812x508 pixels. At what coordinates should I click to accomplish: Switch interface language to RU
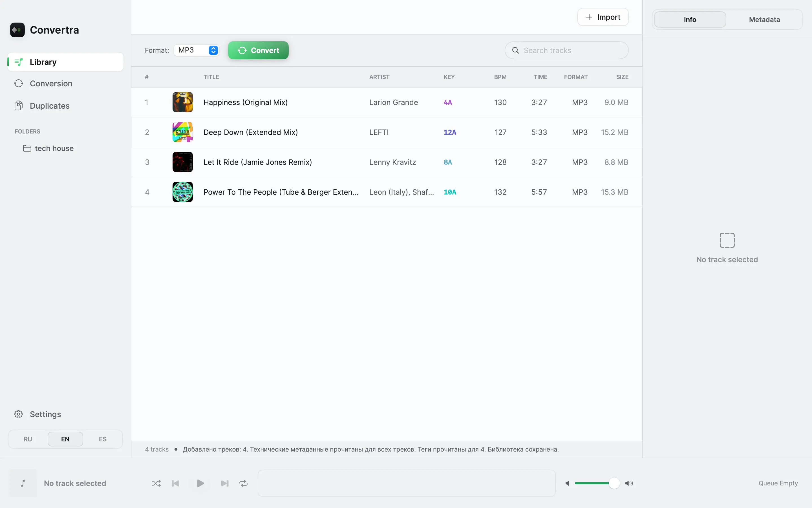[28, 439]
